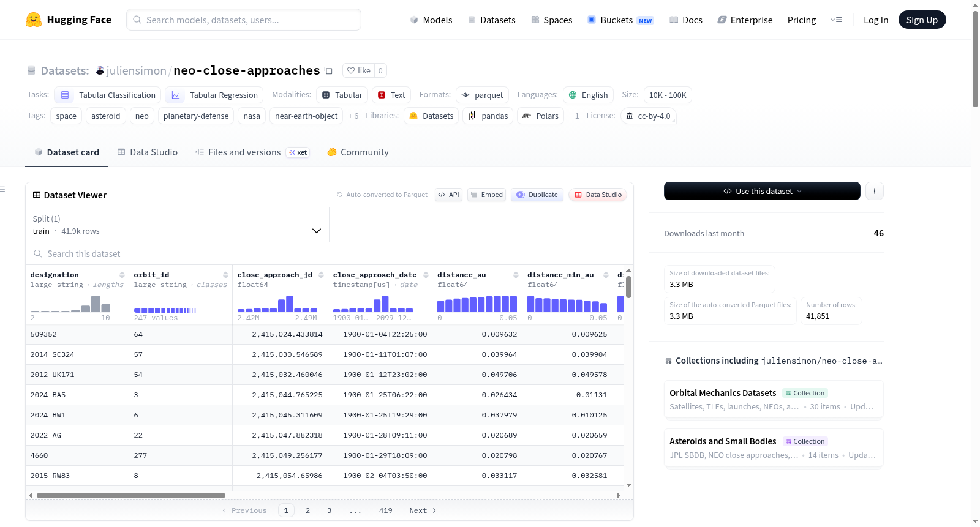Click the API button in Dataset Viewer
This screenshot has height=527, width=980.
tap(448, 195)
